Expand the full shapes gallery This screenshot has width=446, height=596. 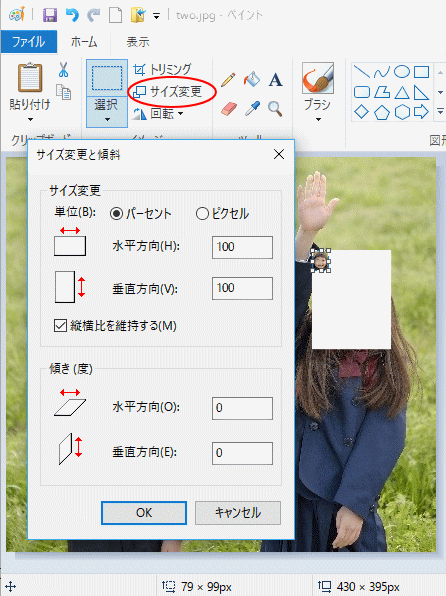tap(440, 112)
